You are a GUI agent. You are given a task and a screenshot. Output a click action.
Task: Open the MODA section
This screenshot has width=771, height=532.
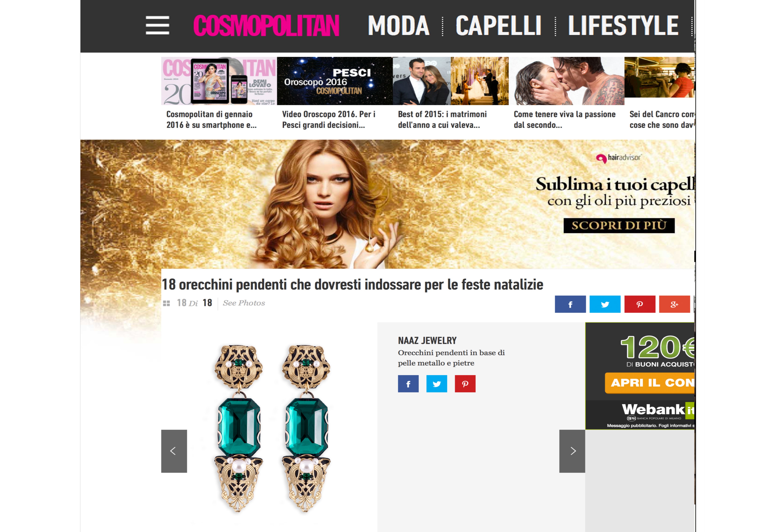click(x=398, y=26)
